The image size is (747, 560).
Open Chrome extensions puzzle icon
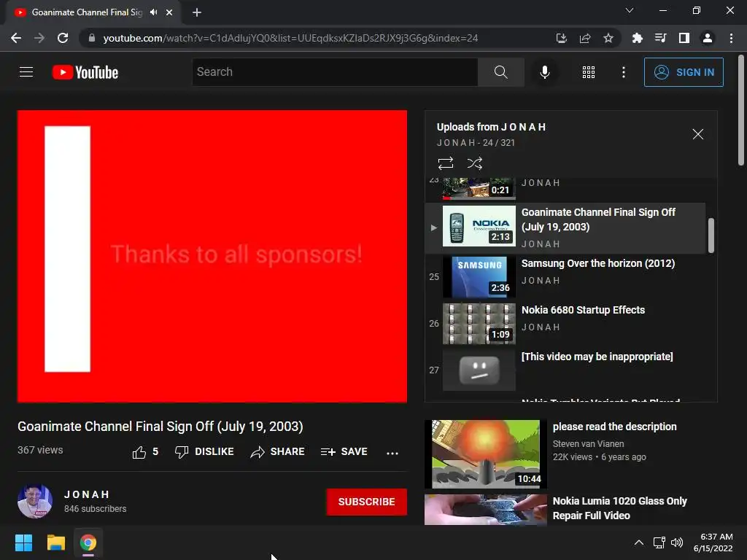pos(637,38)
